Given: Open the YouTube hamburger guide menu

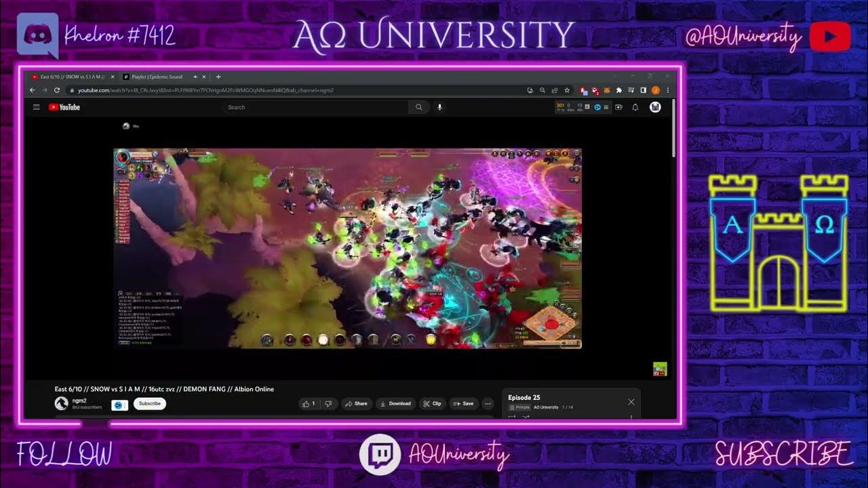Looking at the screenshot, I should (x=37, y=107).
